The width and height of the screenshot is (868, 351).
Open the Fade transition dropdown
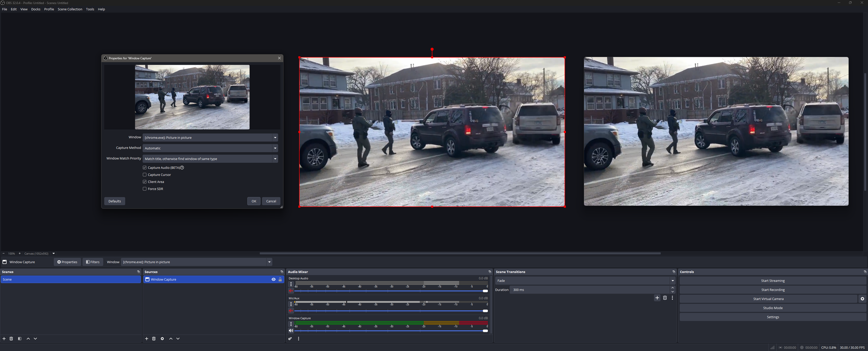click(x=585, y=281)
